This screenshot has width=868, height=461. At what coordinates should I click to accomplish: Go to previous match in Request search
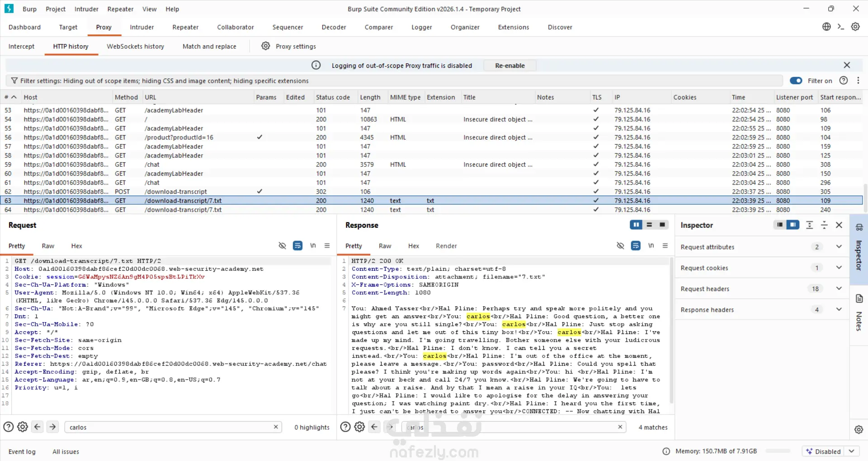tap(38, 427)
